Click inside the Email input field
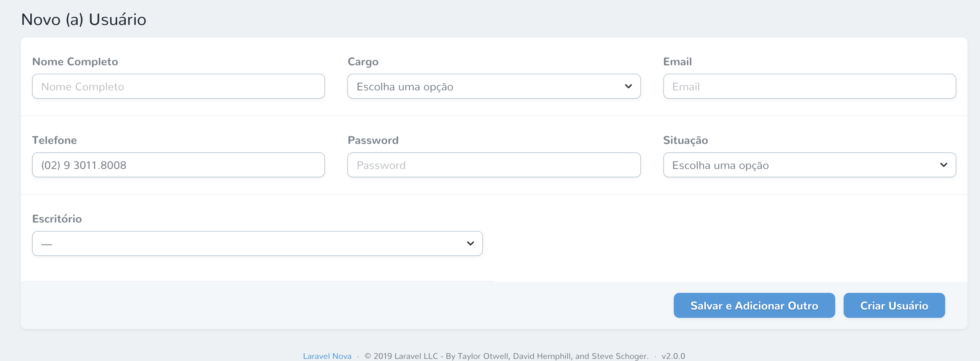 (x=809, y=86)
